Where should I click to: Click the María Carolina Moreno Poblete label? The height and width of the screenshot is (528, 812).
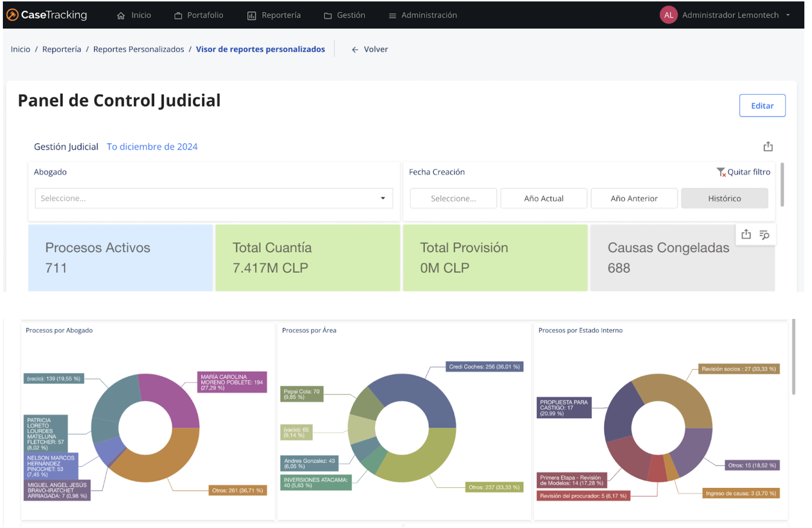point(232,382)
